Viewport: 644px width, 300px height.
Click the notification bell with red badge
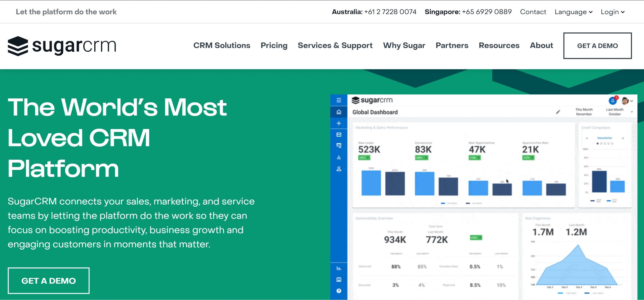coord(613,101)
